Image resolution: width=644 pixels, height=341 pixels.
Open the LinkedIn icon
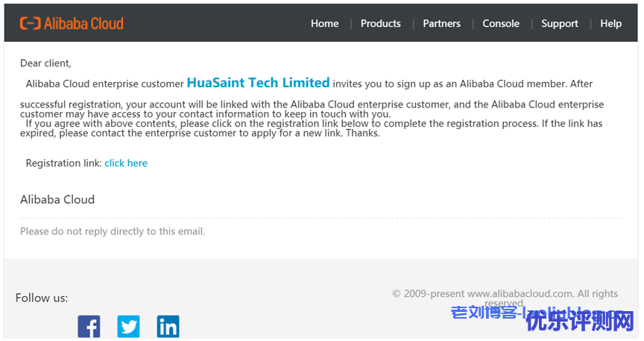[168, 326]
